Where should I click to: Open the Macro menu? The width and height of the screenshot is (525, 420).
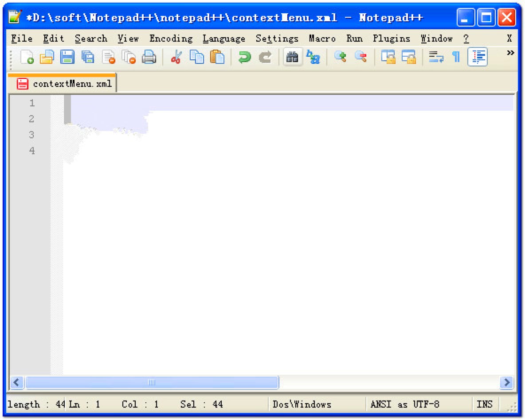pos(322,39)
